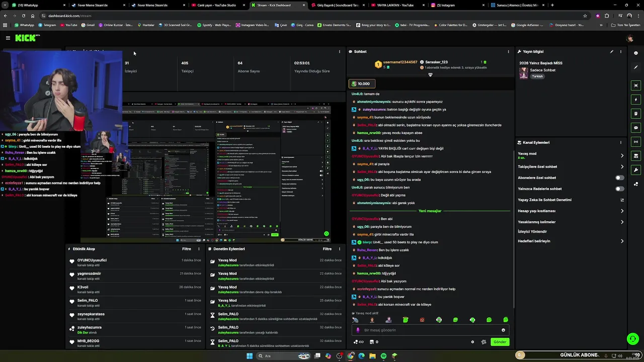Viewport: 644px width, 362px height.
Task: Toggle Abonelere özel sohbet switch
Action: (x=620, y=177)
